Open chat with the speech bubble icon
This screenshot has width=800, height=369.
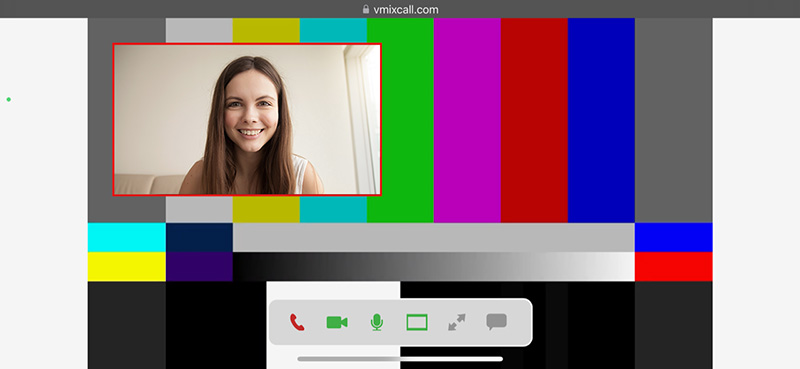pos(496,322)
